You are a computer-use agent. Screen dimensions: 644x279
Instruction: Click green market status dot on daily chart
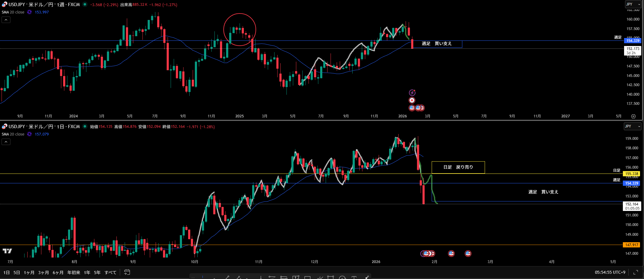pos(85,127)
